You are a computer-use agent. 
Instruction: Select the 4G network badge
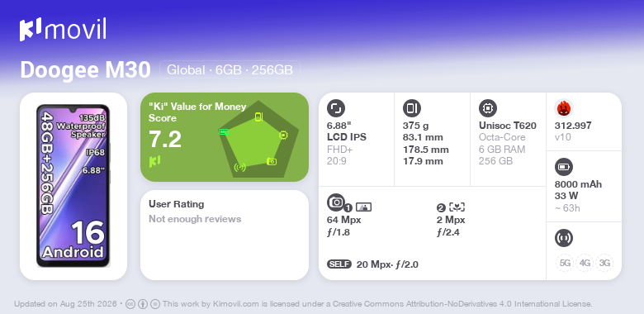585,263
